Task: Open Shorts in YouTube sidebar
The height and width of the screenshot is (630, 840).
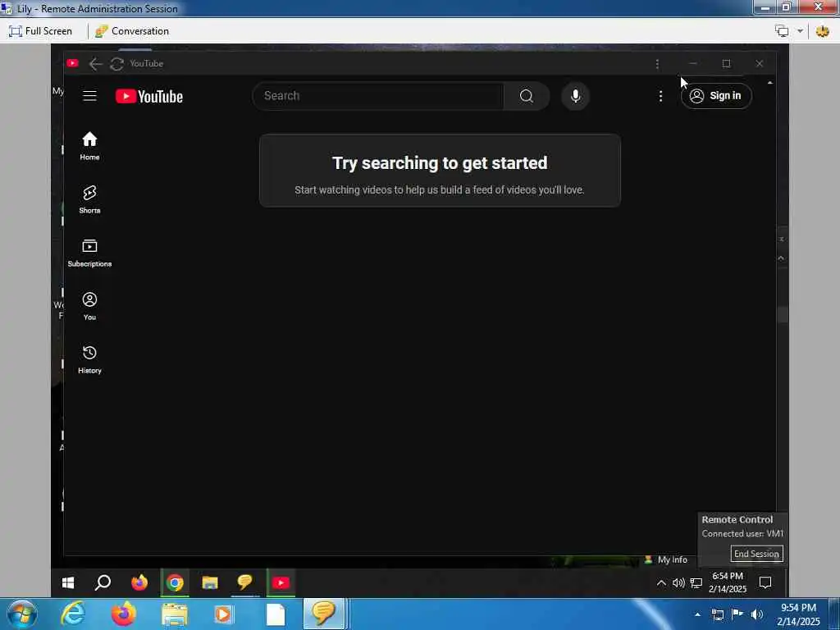Action: pyautogui.click(x=89, y=199)
